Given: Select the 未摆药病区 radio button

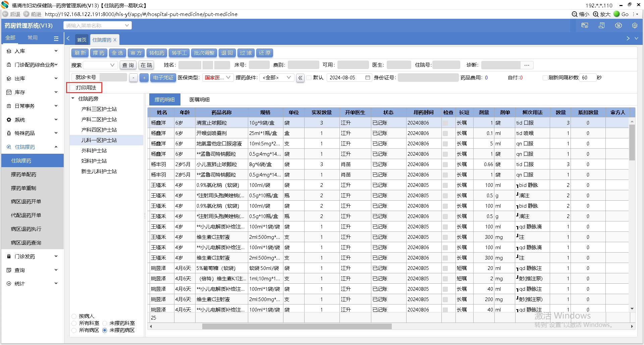Looking at the screenshot, I should (x=105, y=330).
